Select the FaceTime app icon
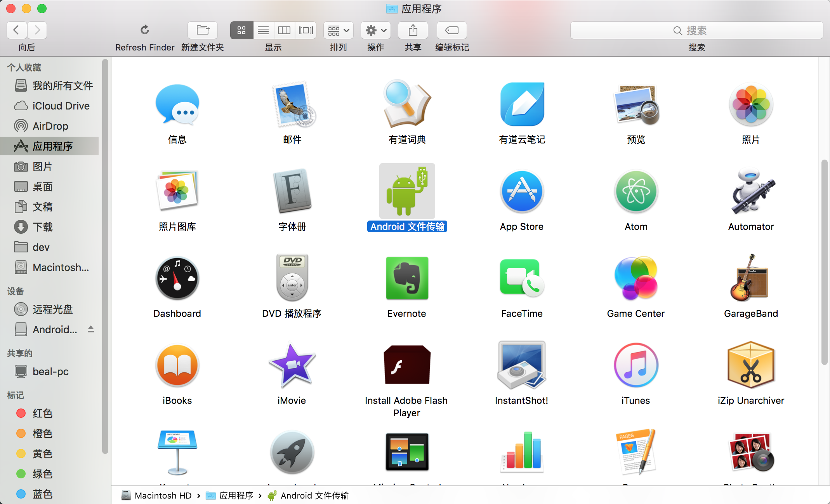Viewport: 830px width, 504px height. (522, 278)
